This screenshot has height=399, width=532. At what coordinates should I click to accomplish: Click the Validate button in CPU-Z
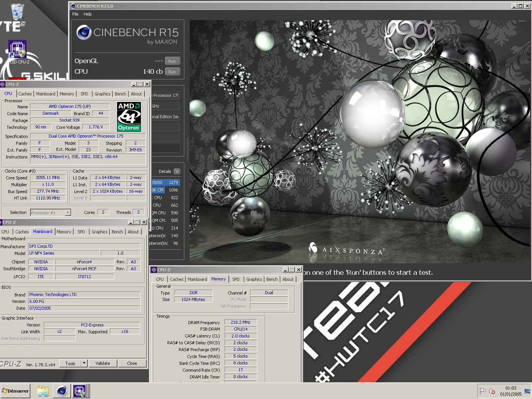pos(103,363)
